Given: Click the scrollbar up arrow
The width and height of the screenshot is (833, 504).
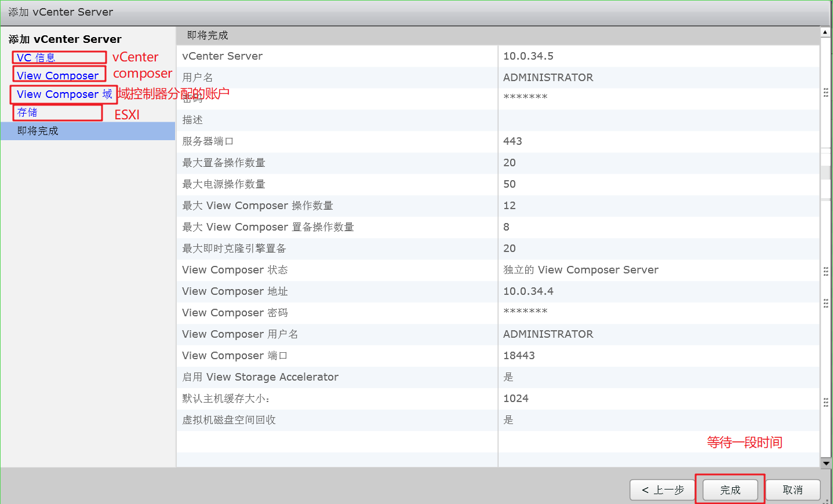Looking at the screenshot, I should tap(826, 32).
